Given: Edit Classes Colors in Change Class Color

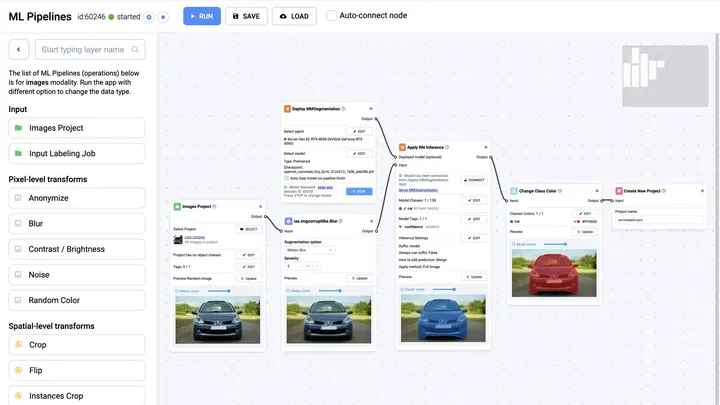Looking at the screenshot, I should click(x=585, y=214).
